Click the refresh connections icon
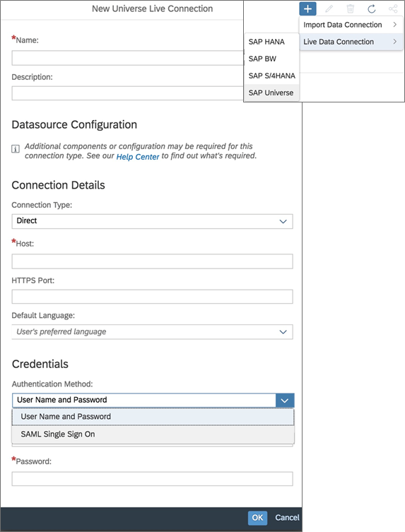This screenshot has height=532, width=405. 372,8
